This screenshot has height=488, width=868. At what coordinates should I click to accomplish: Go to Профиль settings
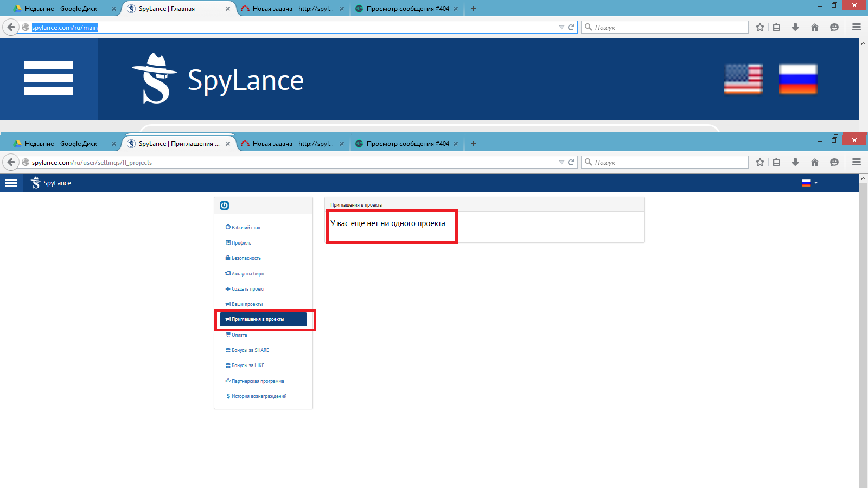(241, 243)
